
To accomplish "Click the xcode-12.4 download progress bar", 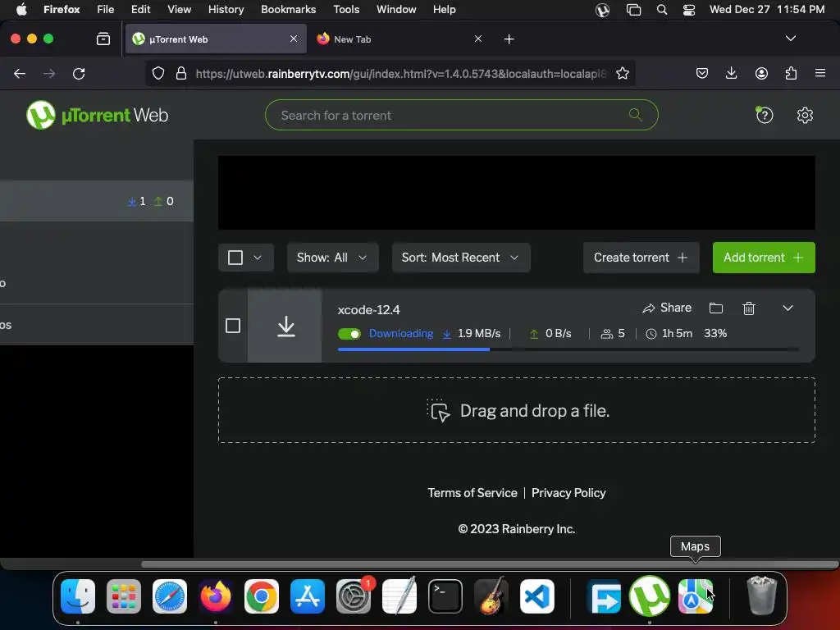I will coord(568,349).
